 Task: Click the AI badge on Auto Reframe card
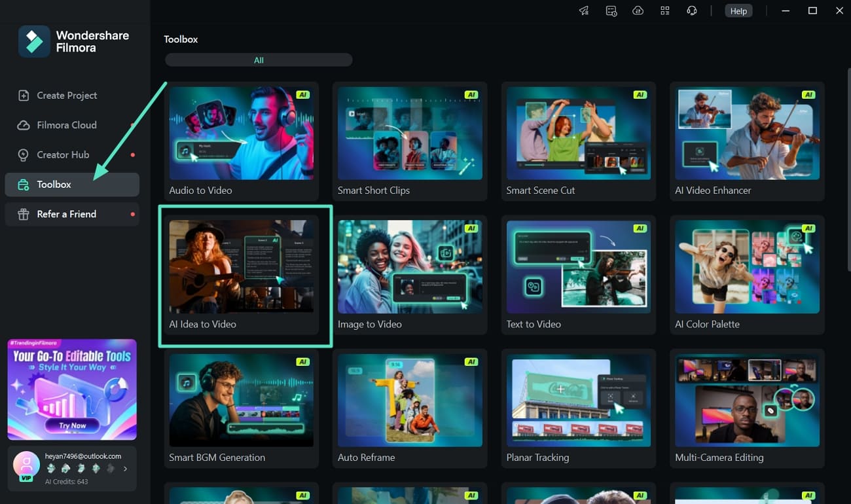point(471,362)
